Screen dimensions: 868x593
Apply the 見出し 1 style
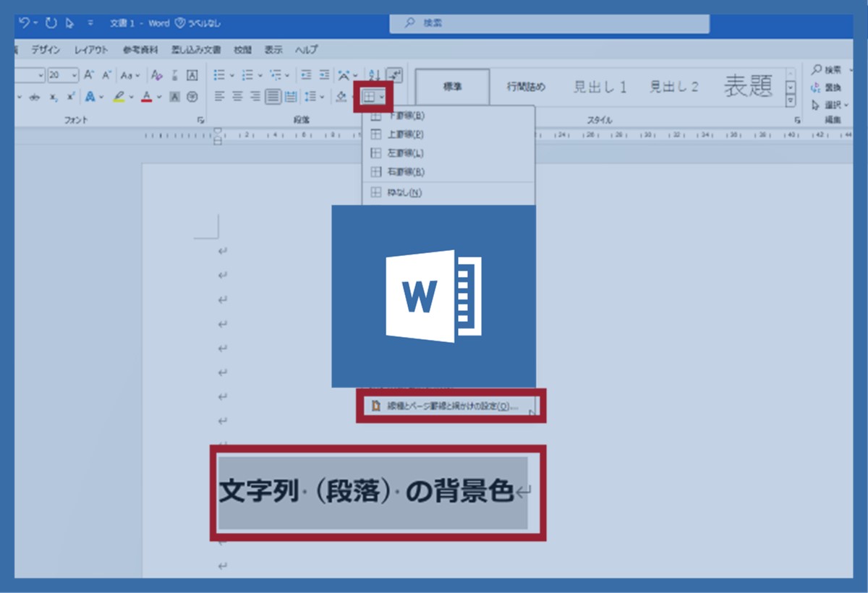[x=600, y=87]
